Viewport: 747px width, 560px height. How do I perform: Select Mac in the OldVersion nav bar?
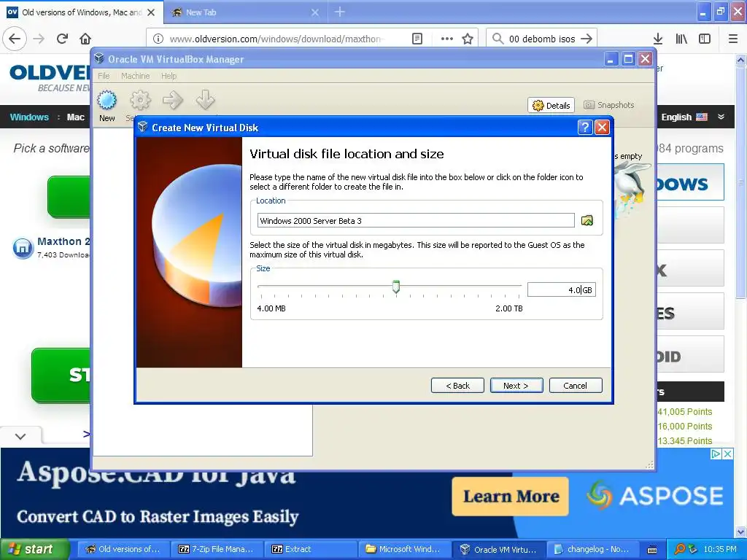point(75,117)
